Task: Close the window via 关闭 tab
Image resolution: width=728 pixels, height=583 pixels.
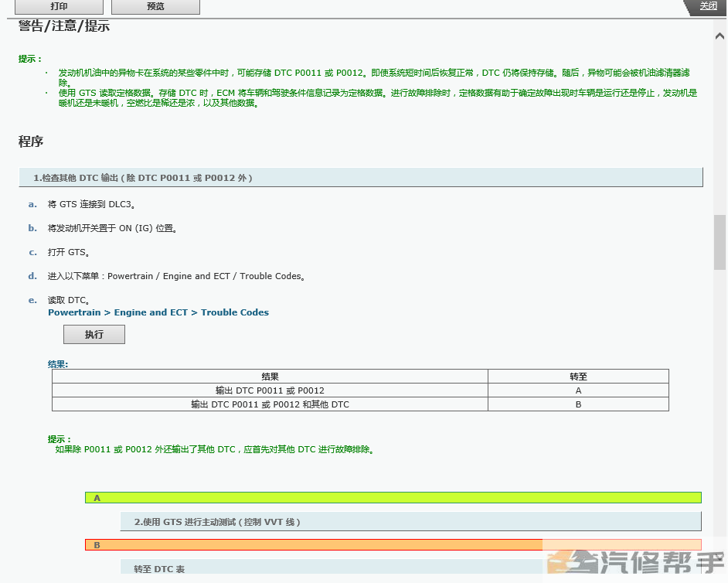Action: point(706,6)
